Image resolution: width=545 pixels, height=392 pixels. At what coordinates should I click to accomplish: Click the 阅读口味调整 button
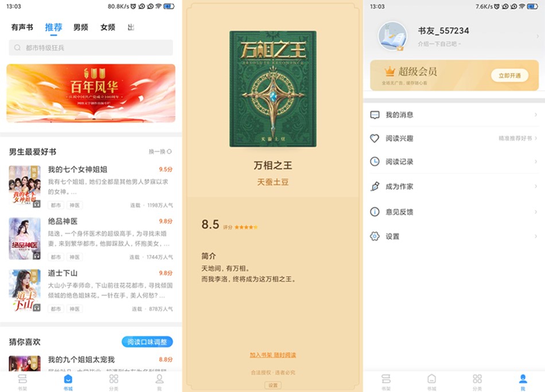point(147,342)
